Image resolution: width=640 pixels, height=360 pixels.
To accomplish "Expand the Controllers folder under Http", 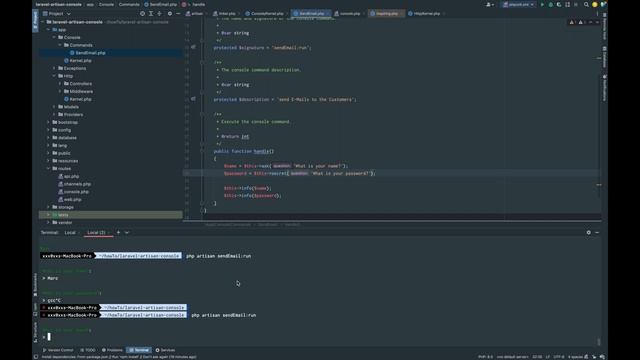I will point(60,84).
